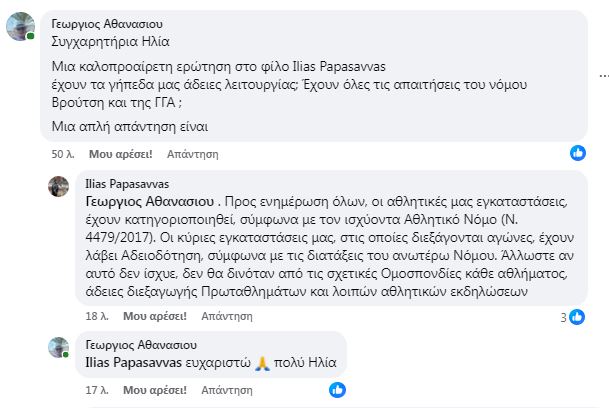
Task: Open Ilias Papasavvas profile picture
Action: (60, 186)
